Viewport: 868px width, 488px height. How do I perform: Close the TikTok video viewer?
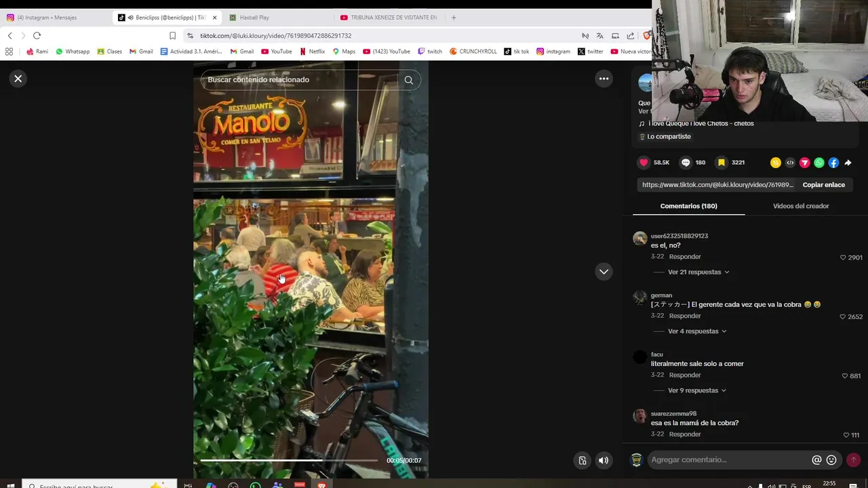pos(18,79)
